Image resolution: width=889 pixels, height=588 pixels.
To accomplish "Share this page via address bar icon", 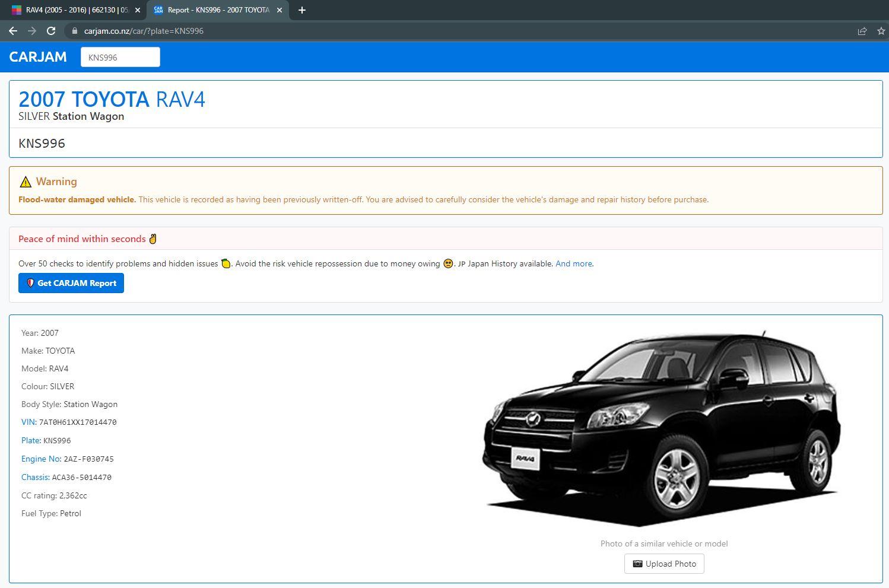I will (x=862, y=31).
